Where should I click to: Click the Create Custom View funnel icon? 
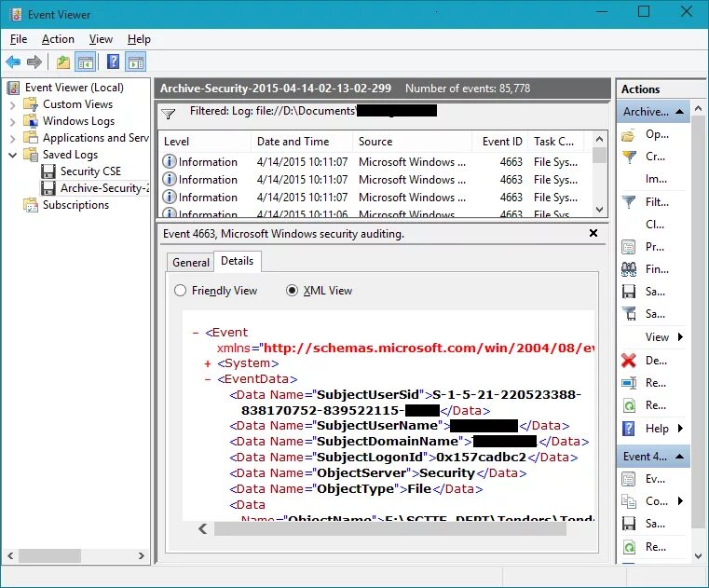tap(629, 157)
